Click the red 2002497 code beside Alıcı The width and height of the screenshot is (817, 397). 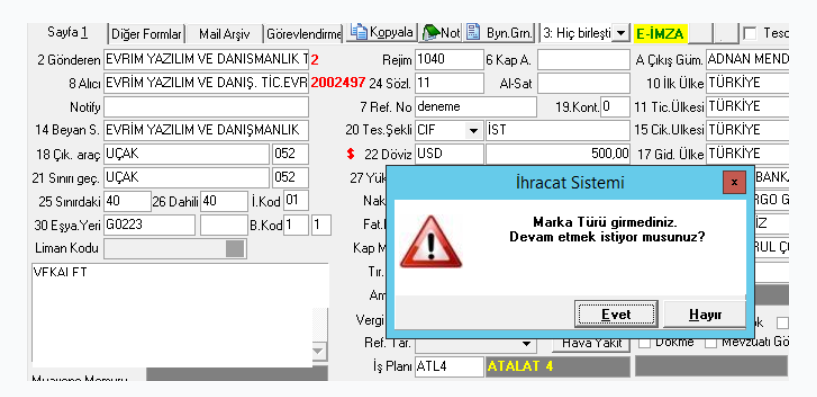point(338,83)
